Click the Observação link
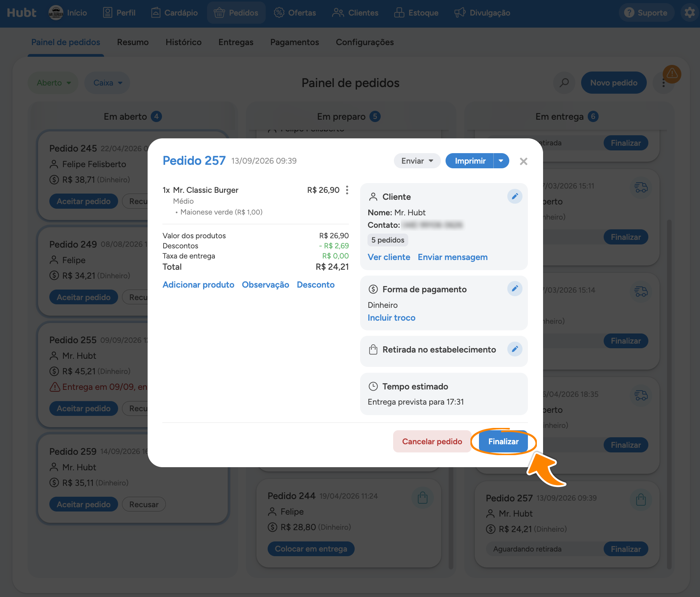This screenshot has width=700, height=597. click(x=265, y=285)
